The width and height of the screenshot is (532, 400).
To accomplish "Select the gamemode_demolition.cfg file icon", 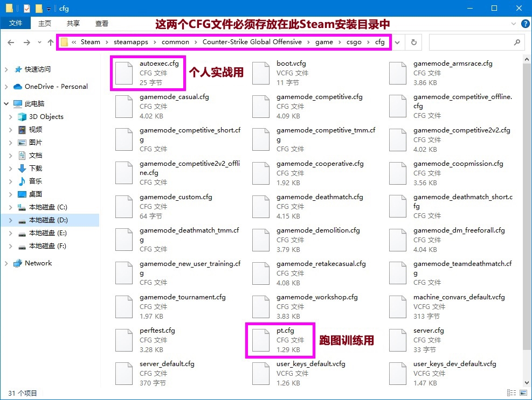I will click(260, 240).
